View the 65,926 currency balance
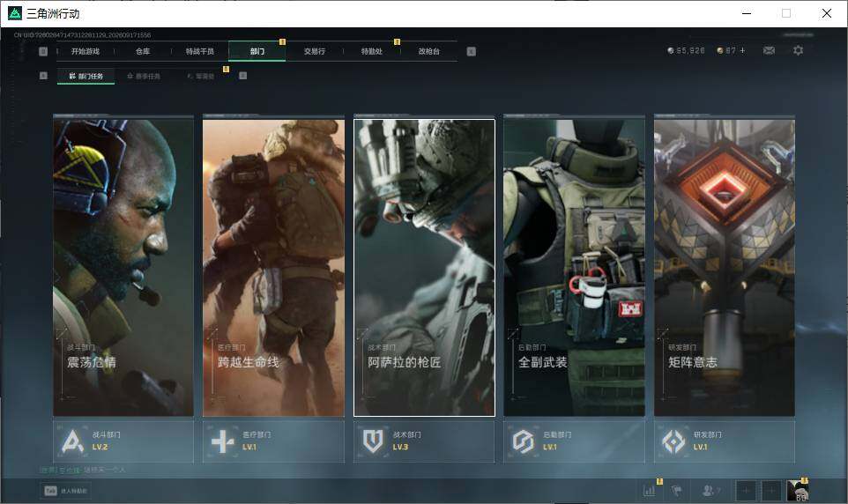The width and height of the screenshot is (848, 504). 687,50
